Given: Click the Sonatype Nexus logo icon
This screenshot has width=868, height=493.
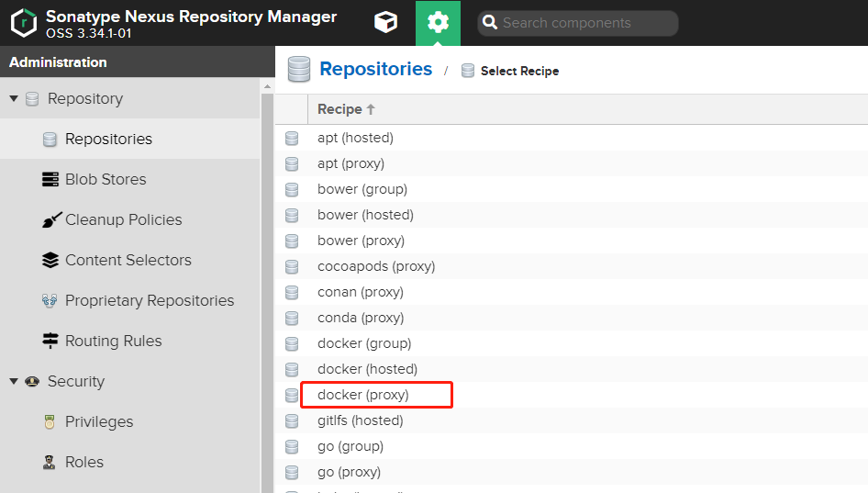Looking at the screenshot, I should (x=23, y=23).
